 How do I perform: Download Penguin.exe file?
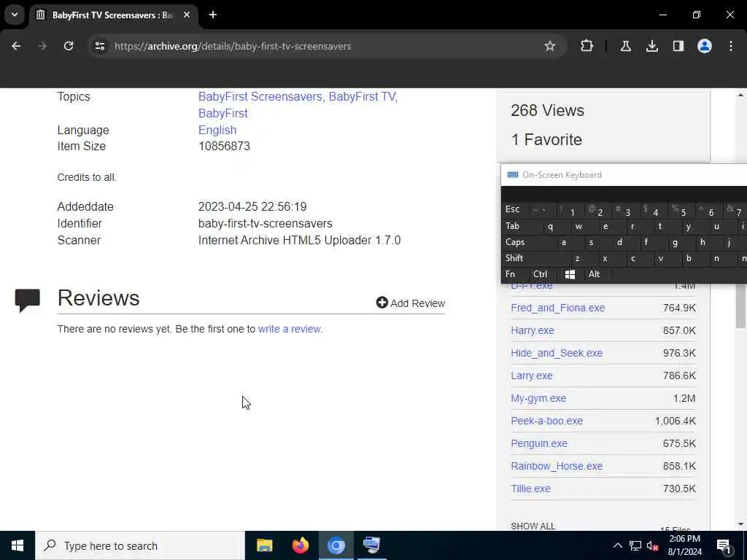(x=539, y=443)
